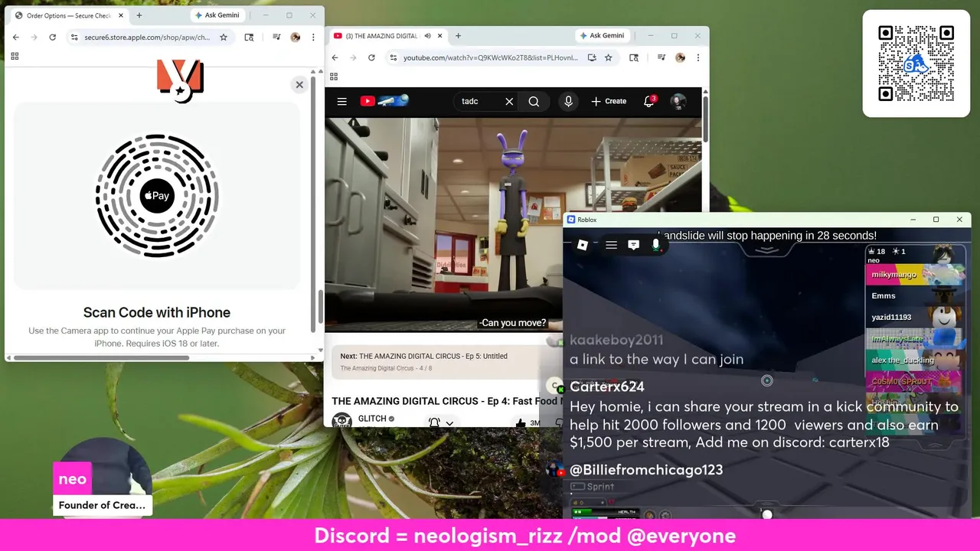The width and height of the screenshot is (980, 551).
Task: Bookmark the secure6.store.apple.com page
Action: click(x=224, y=37)
